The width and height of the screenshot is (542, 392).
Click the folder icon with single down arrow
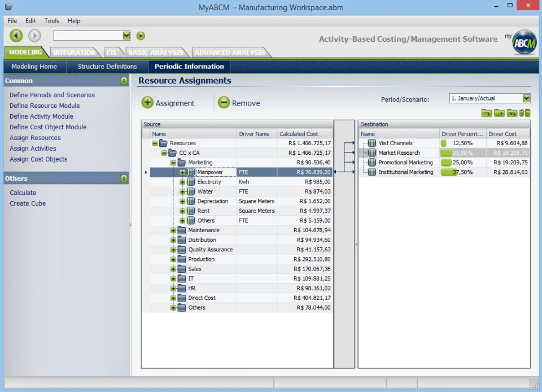[487, 113]
